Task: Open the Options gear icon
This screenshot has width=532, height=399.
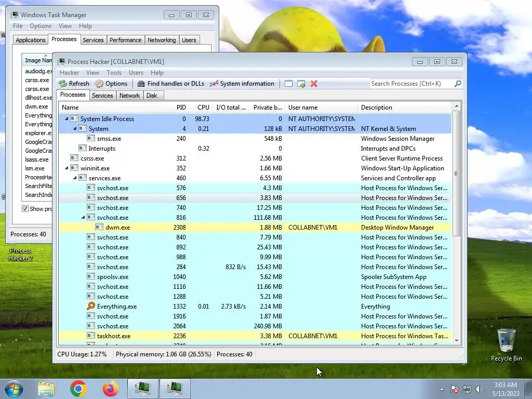Action: [99, 84]
